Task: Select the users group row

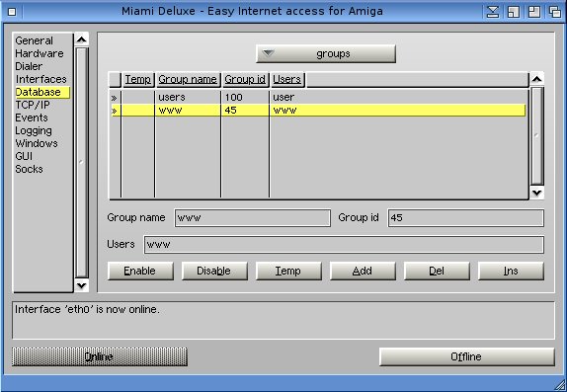Action: tap(318, 98)
